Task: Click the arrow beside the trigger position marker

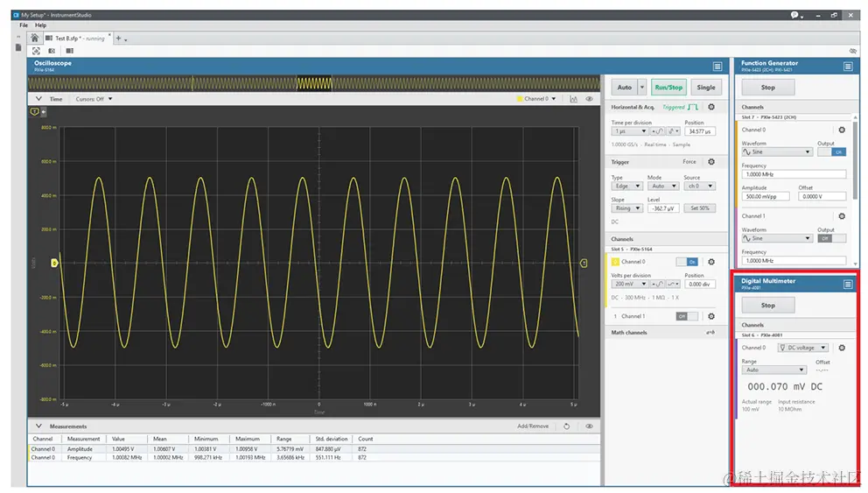Action: pyautogui.click(x=43, y=112)
